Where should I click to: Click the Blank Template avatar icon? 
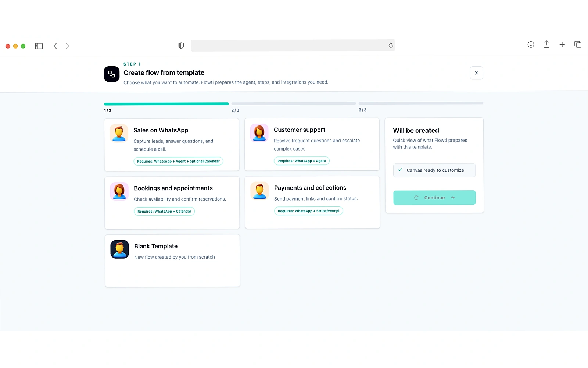(x=119, y=250)
